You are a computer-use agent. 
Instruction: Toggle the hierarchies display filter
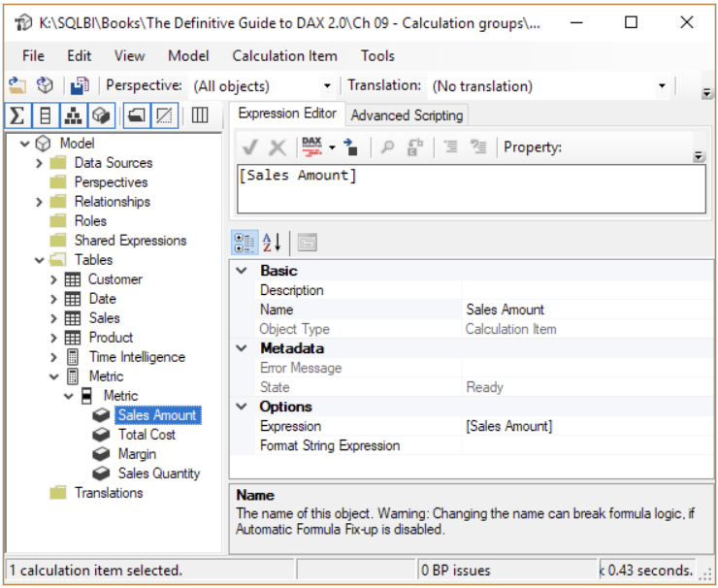pos(73,115)
